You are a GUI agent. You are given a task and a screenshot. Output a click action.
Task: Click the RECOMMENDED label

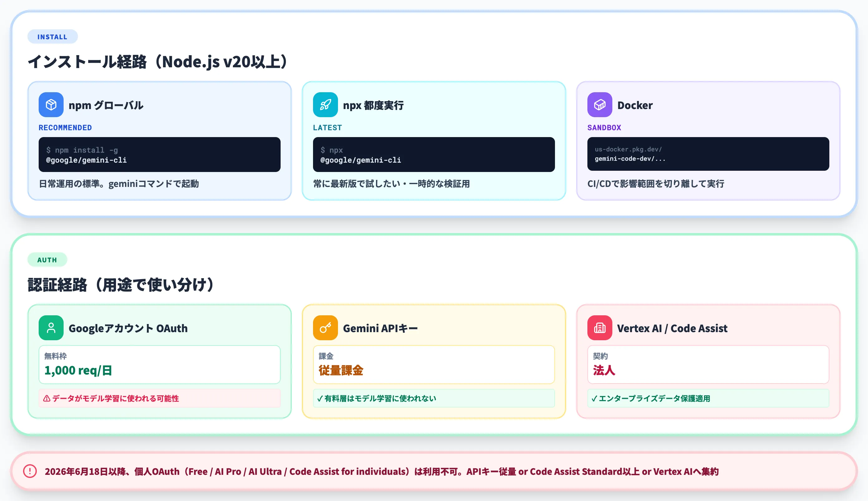click(65, 128)
